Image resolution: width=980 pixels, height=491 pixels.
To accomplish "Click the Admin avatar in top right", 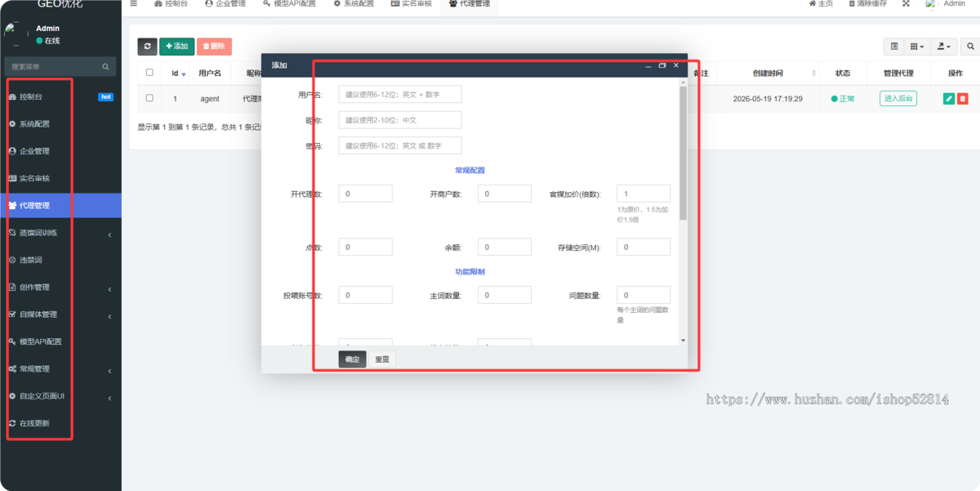I will (x=931, y=4).
